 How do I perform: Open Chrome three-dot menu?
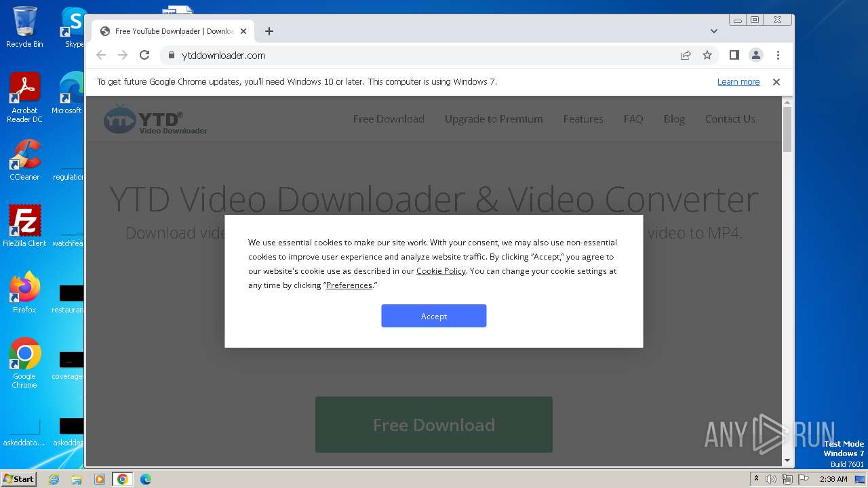click(x=778, y=56)
